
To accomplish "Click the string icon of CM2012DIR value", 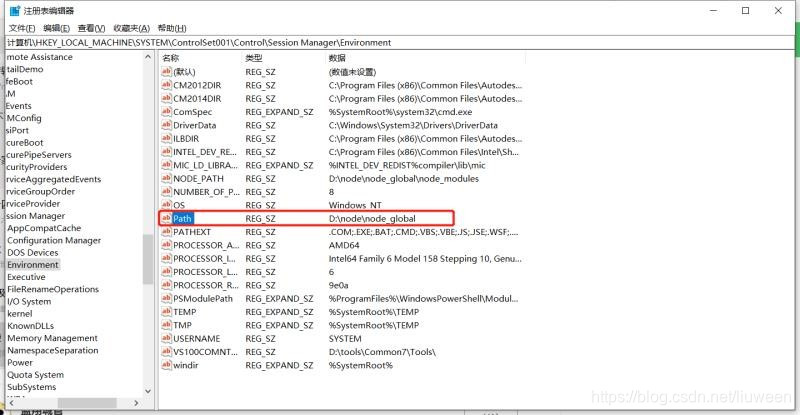I will (x=166, y=85).
